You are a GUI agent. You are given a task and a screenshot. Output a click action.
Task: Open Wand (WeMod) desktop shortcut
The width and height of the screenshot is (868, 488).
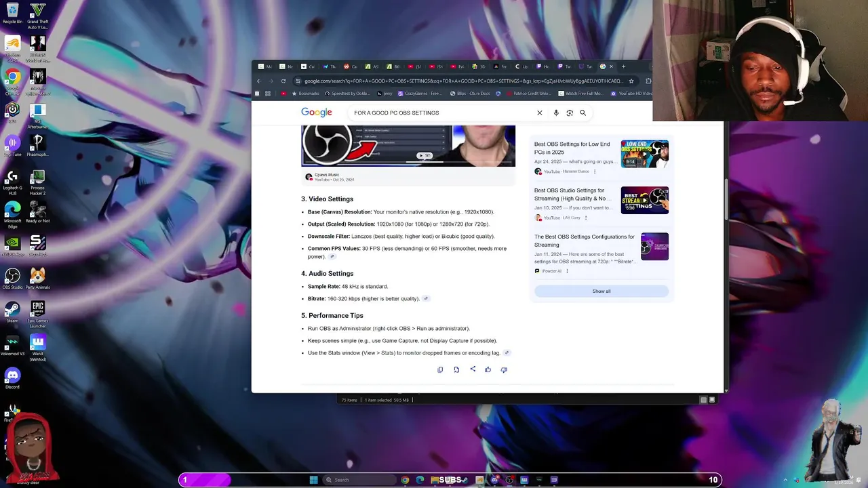click(38, 347)
